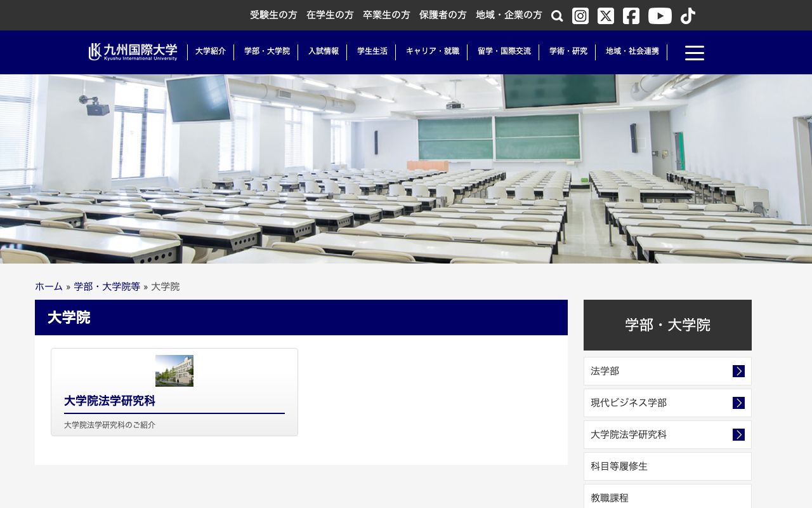Open the 留学・国際交流 menu item
812x508 pixels.
coord(504,51)
